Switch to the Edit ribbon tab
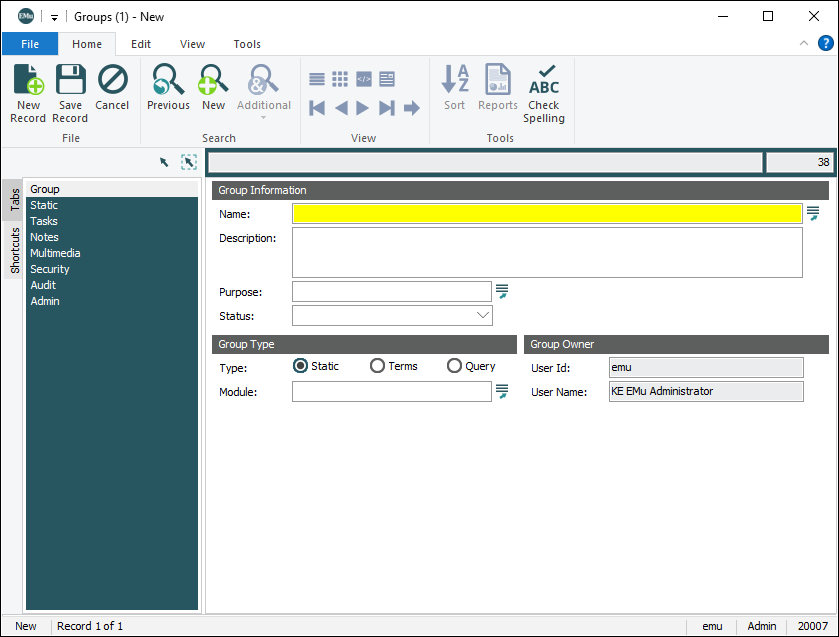 pyautogui.click(x=141, y=44)
